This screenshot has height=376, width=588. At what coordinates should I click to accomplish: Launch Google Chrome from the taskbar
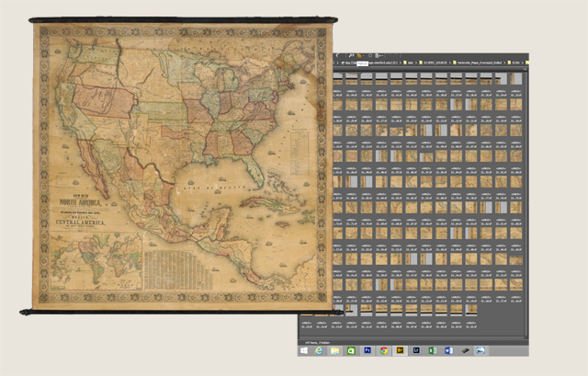[x=383, y=350]
